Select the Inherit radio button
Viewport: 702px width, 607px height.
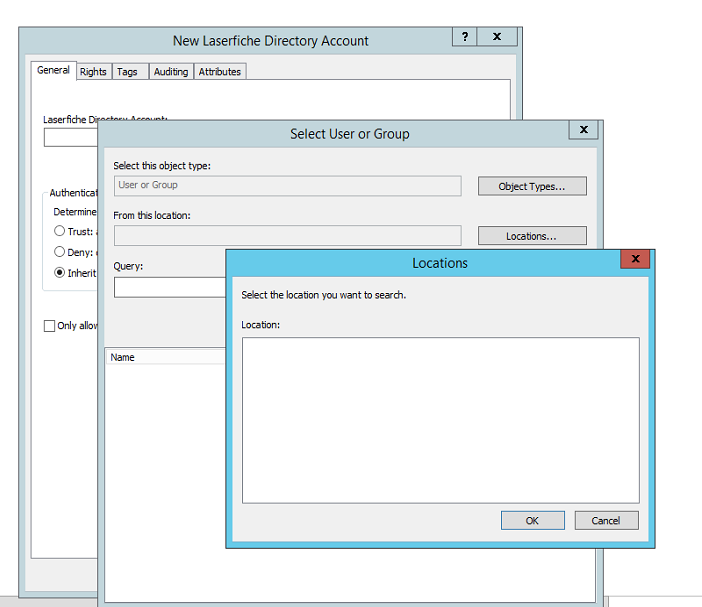pyautogui.click(x=60, y=272)
